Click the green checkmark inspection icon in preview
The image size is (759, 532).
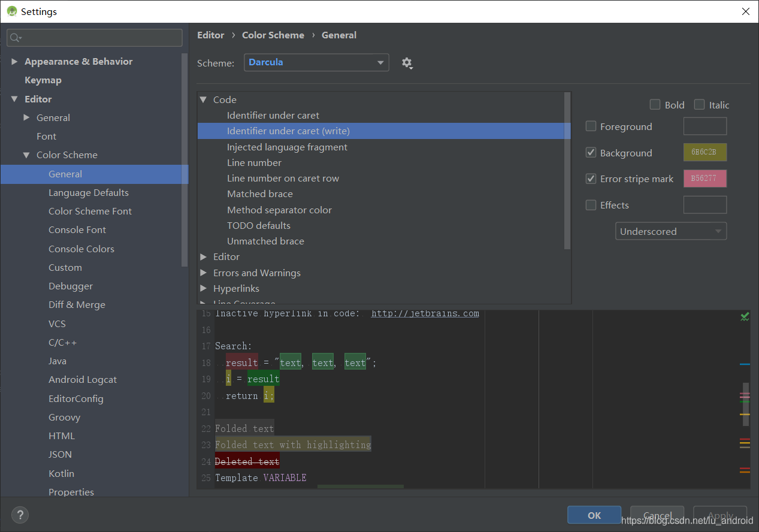[x=745, y=316]
